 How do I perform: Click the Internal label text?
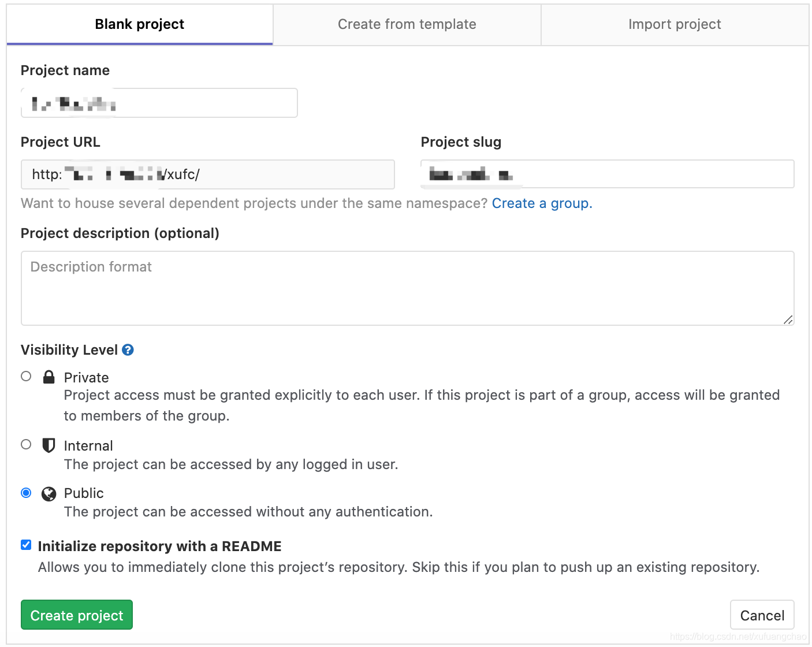coord(88,446)
